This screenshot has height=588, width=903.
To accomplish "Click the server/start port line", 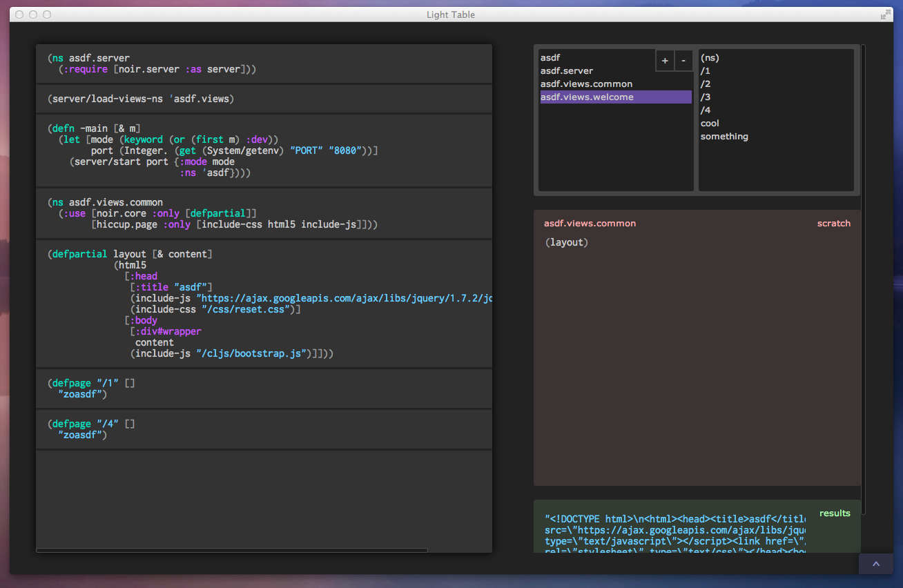I will pos(152,161).
